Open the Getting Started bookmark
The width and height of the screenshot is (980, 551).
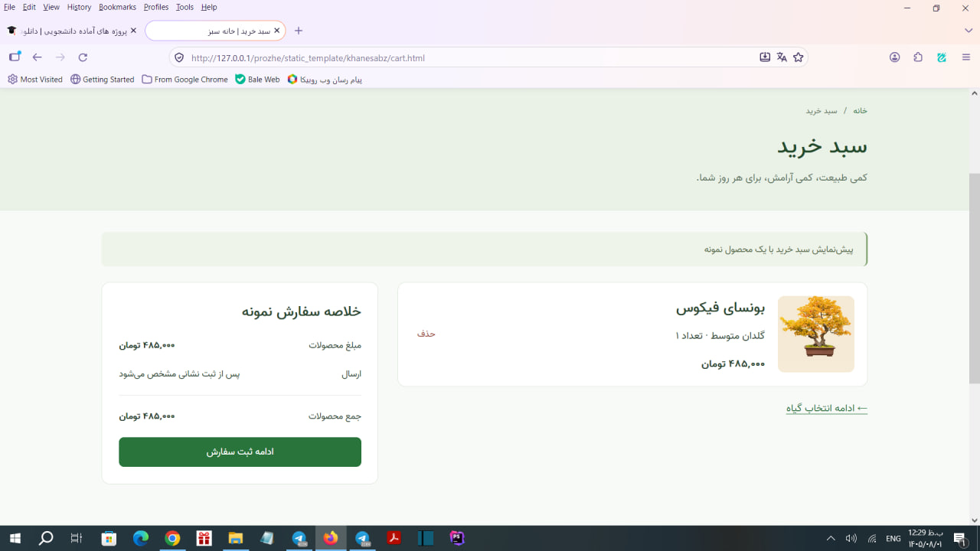click(102, 80)
